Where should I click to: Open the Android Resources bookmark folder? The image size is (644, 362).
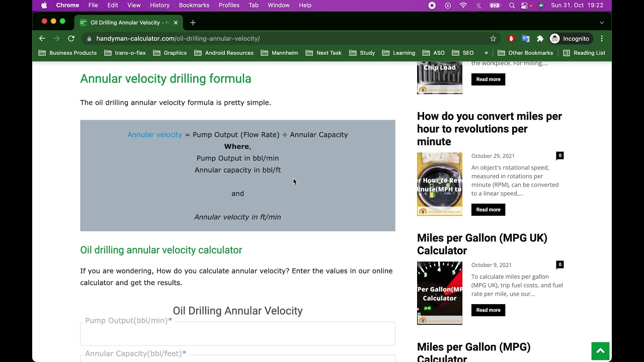(x=223, y=53)
